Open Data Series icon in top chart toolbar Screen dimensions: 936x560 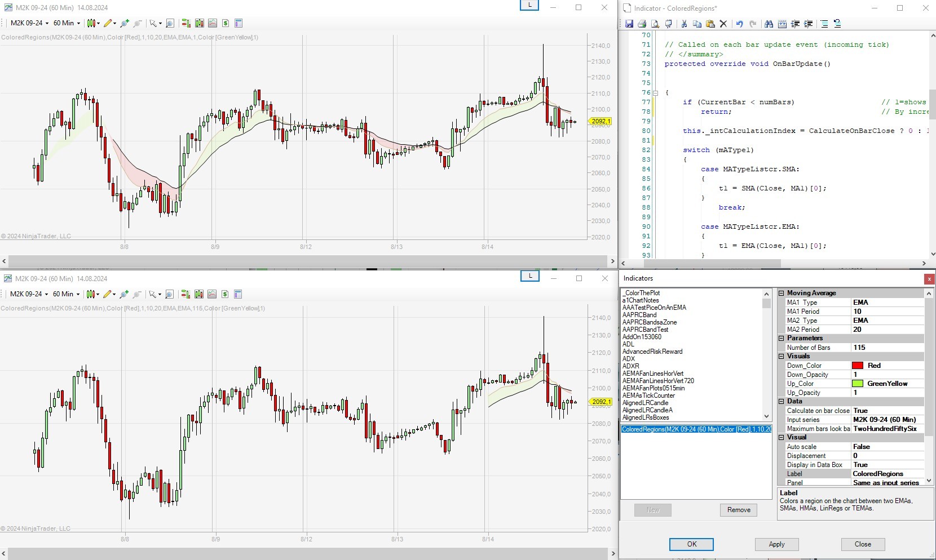[199, 23]
